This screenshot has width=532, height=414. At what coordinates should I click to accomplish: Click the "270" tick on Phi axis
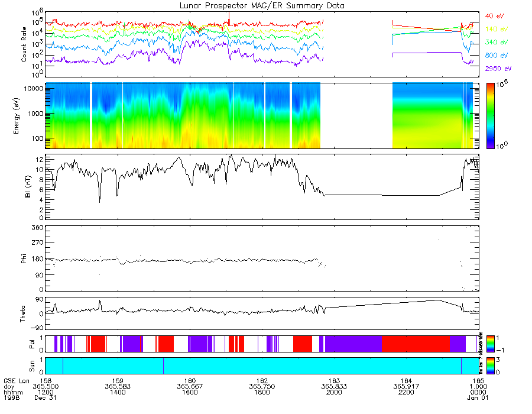pos(38,243)
